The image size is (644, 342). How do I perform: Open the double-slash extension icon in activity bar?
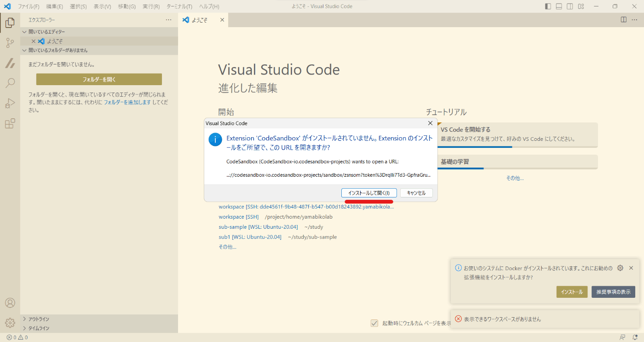coord(10,63)
